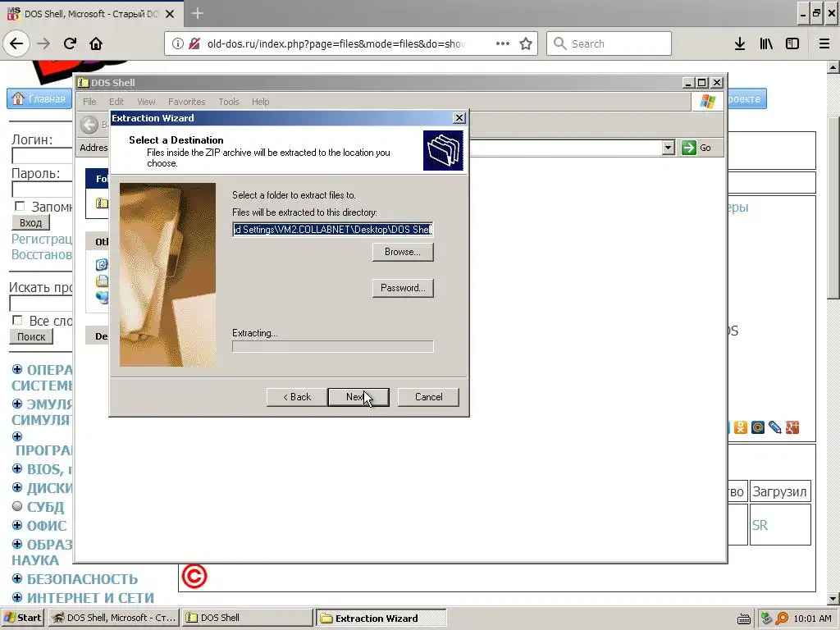The image size is (840, 630).
Task: Open Firefox downloads arrow icon
Action: (740, 43)
